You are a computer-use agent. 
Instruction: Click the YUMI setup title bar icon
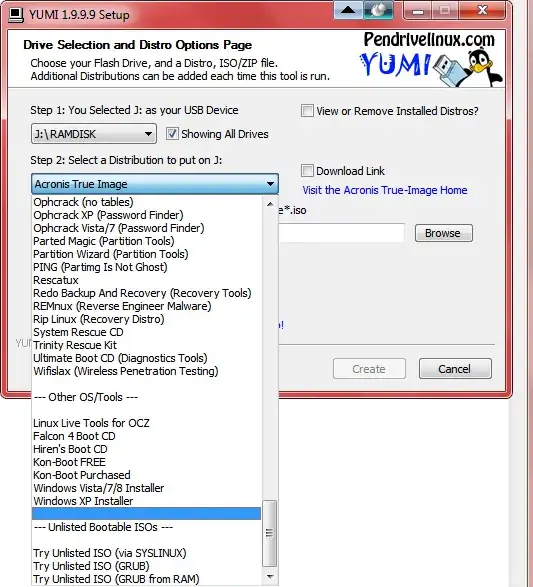point(16,15)
